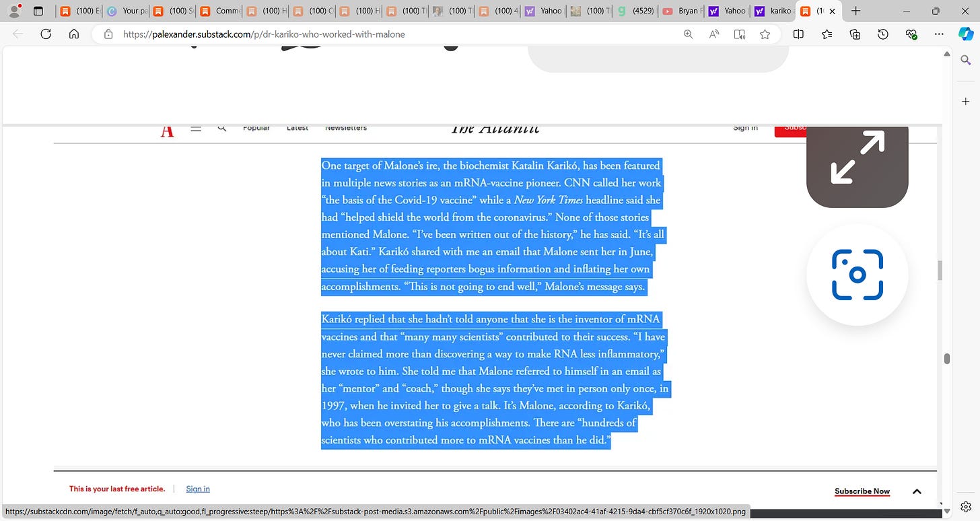Open Browser essentials heart icon
This screenshot has height=521, width=980.
click(x=911, y=34)
